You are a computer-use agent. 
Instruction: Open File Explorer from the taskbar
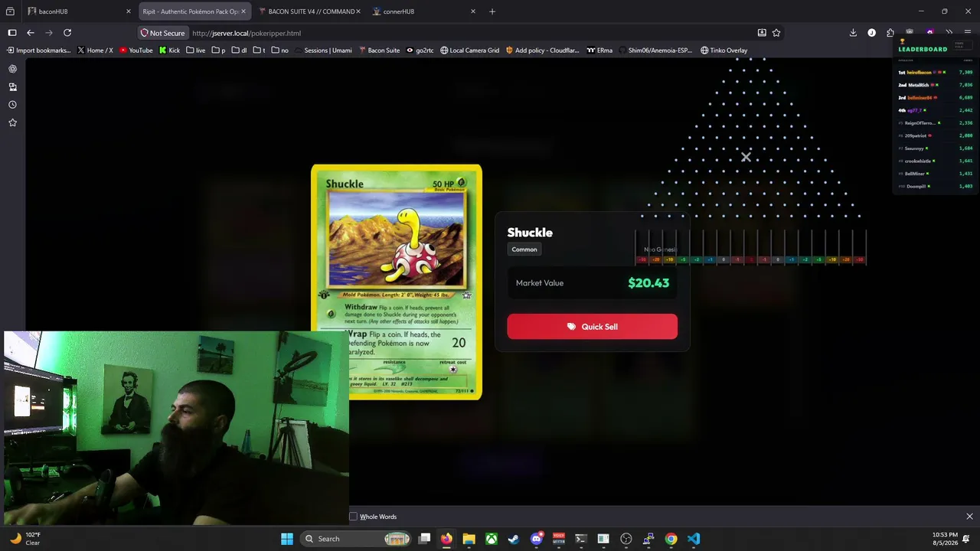tap(469, 539)
